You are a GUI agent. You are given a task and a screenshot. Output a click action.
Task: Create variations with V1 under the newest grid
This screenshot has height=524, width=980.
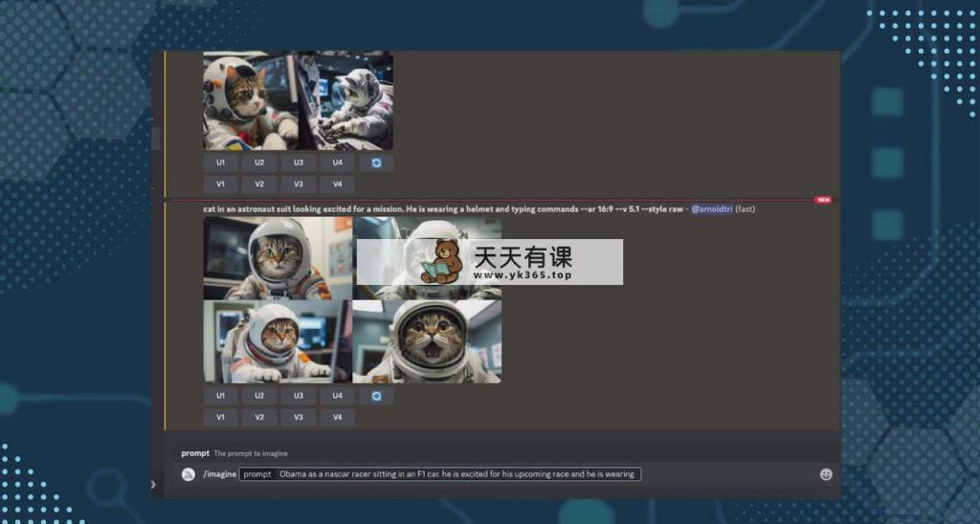pos(220,418)
